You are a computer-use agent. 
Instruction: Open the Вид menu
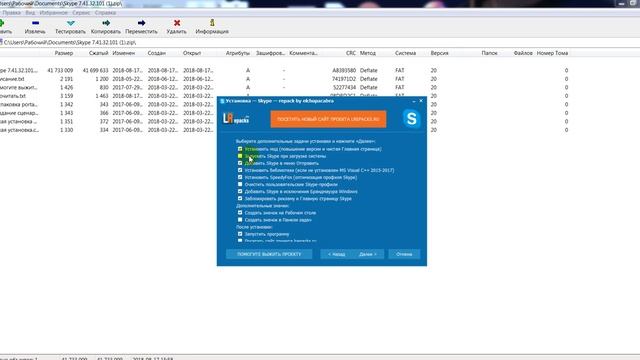tap(30, 13)
